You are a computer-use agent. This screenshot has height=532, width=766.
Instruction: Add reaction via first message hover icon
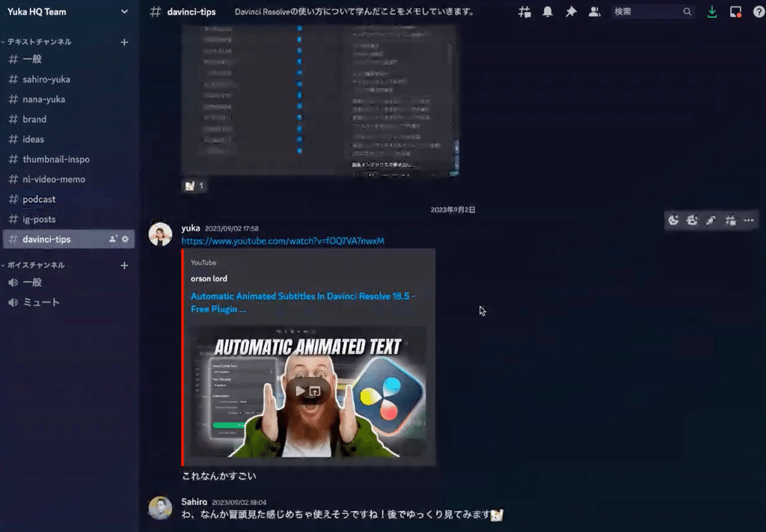pos(673,220)
